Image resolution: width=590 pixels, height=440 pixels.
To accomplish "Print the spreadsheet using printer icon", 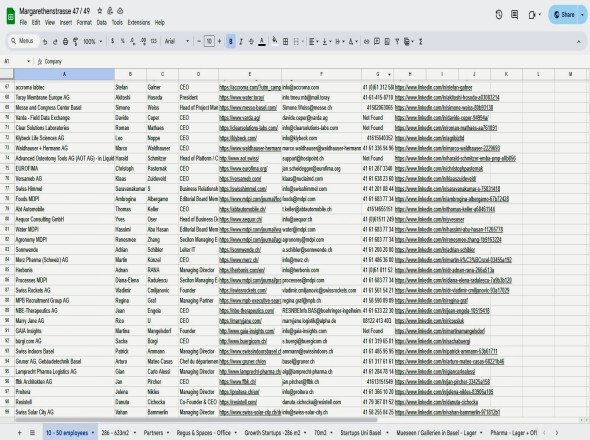I will click(65, 41).
